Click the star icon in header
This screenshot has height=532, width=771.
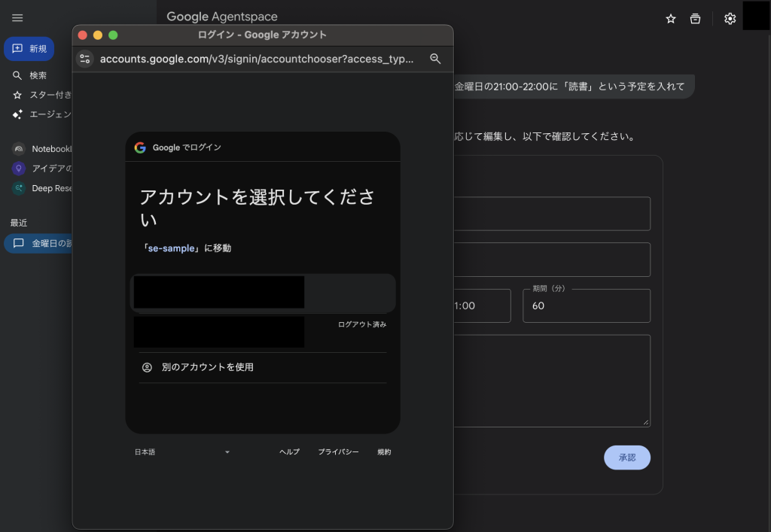pos(671,19)
